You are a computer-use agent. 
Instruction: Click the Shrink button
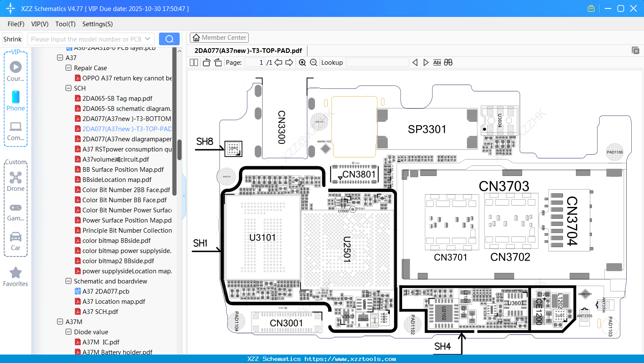click(12, 39)
